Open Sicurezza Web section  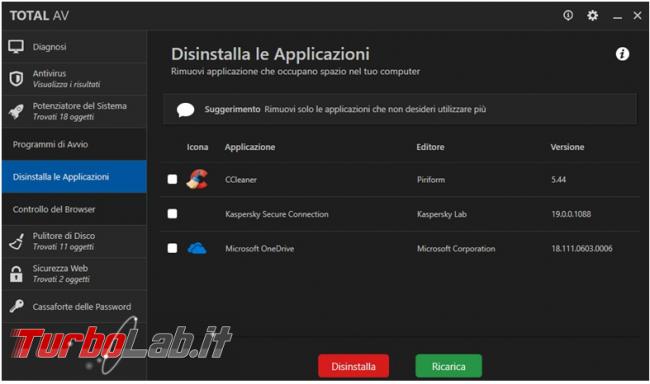[x=74, y=274]
